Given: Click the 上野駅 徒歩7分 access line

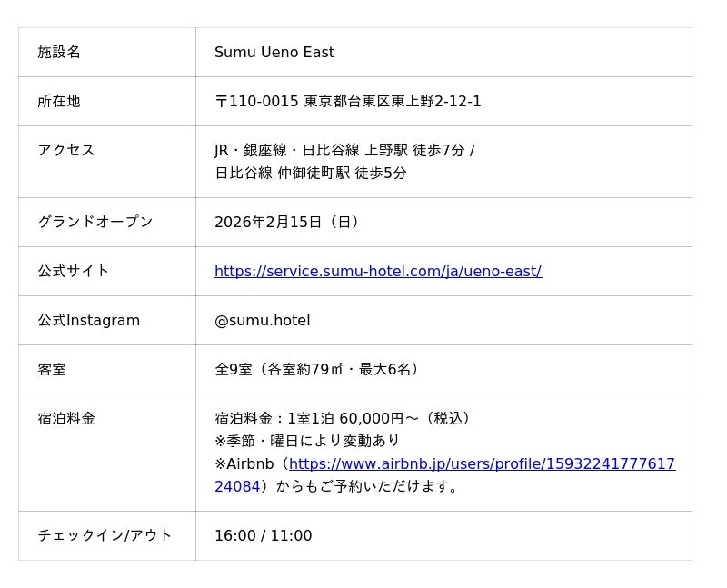Looking at the screenshot, I should 344,151.
